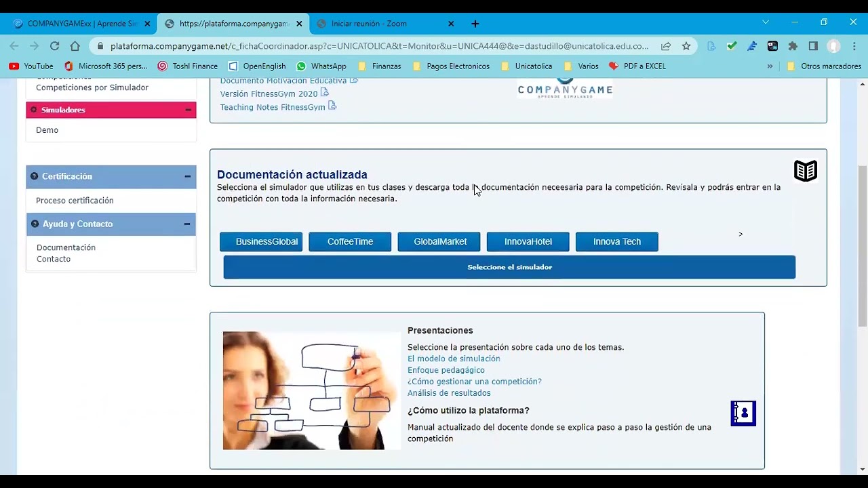Open the Chrome profile avatar
The width and height of the screenshot is (868, 488).
pyautogui.click(x=834, y=46)
